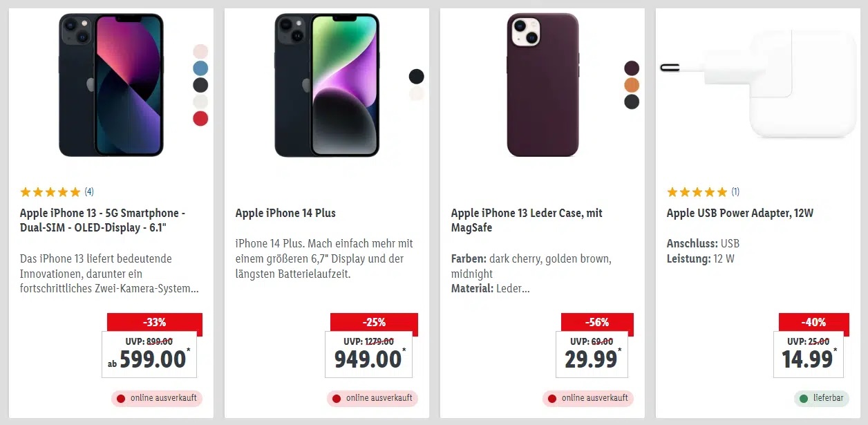868x425 pixels.
Task: Click the Apple iPhone 13 Leder Case title
Action: point(517,220)
